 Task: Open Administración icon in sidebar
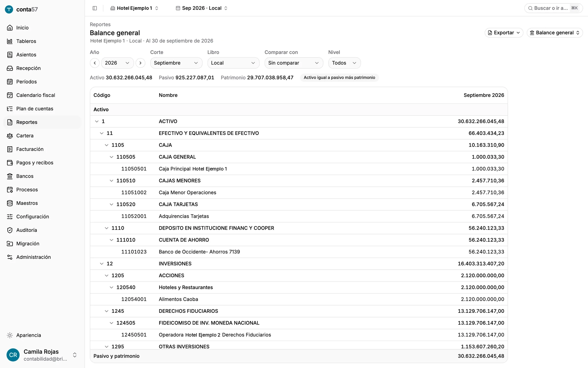pos(10,257)
